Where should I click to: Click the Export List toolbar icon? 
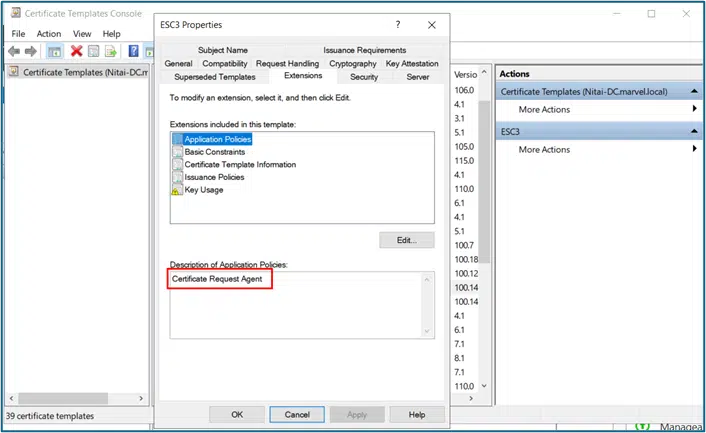tap(111, 51)
